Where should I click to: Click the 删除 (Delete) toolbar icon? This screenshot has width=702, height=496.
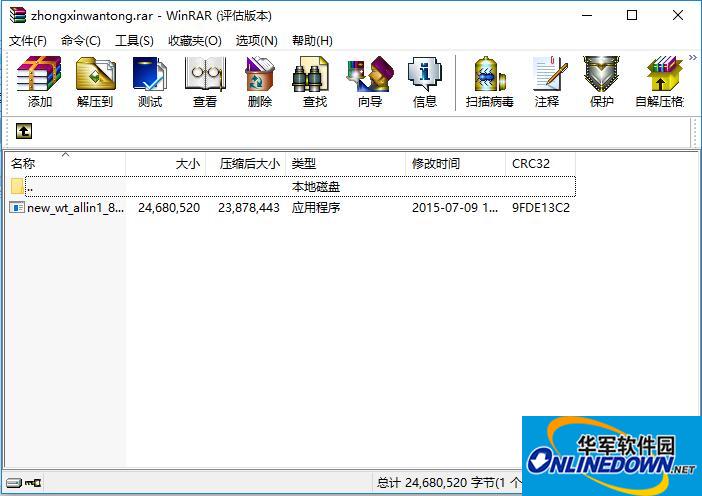260,82
